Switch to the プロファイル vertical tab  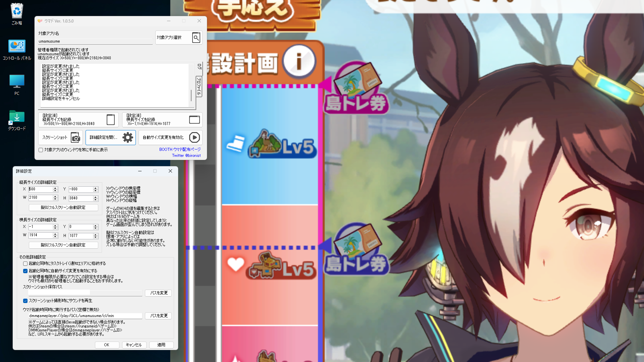click(199, 87)
